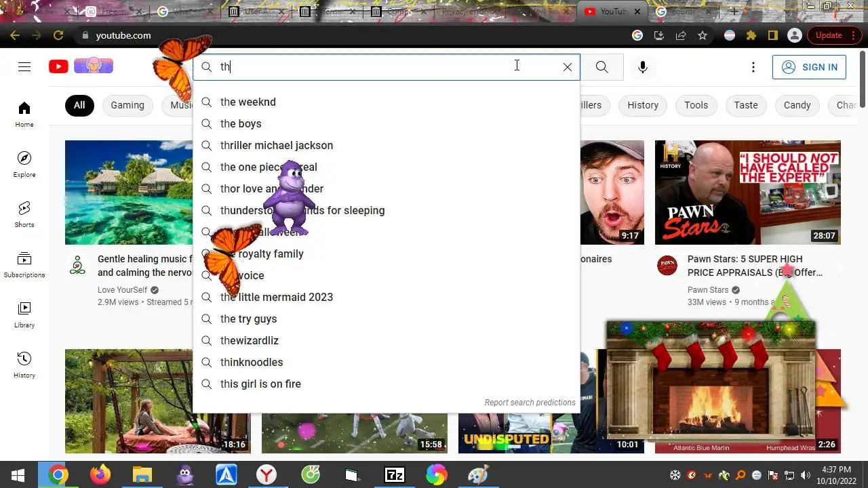
Task: Click the Love YourSelf channel name
Action: point(122,290)
